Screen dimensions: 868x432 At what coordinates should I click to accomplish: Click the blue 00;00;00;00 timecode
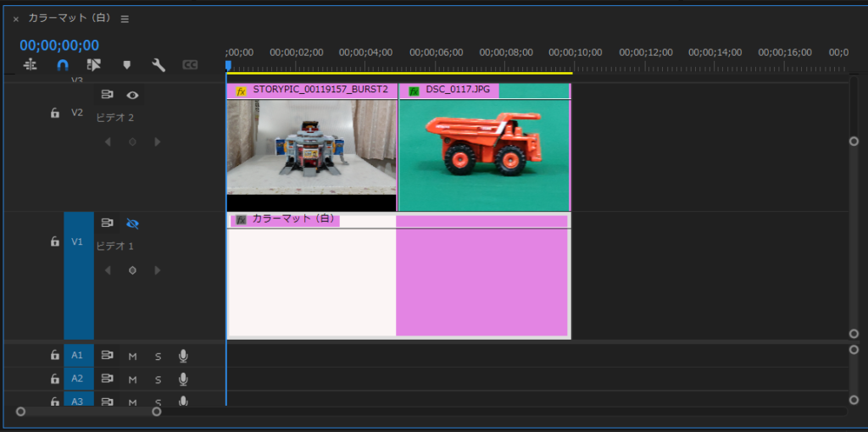click(59, 46)
